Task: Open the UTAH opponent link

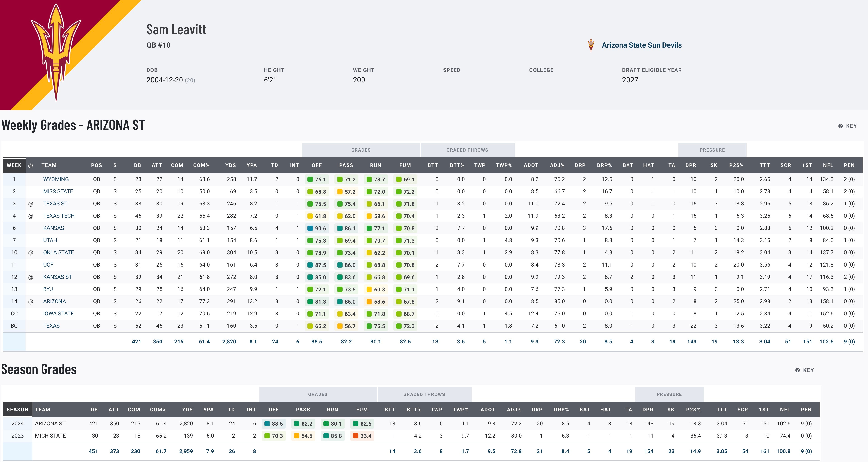Action: click(50, 240)
